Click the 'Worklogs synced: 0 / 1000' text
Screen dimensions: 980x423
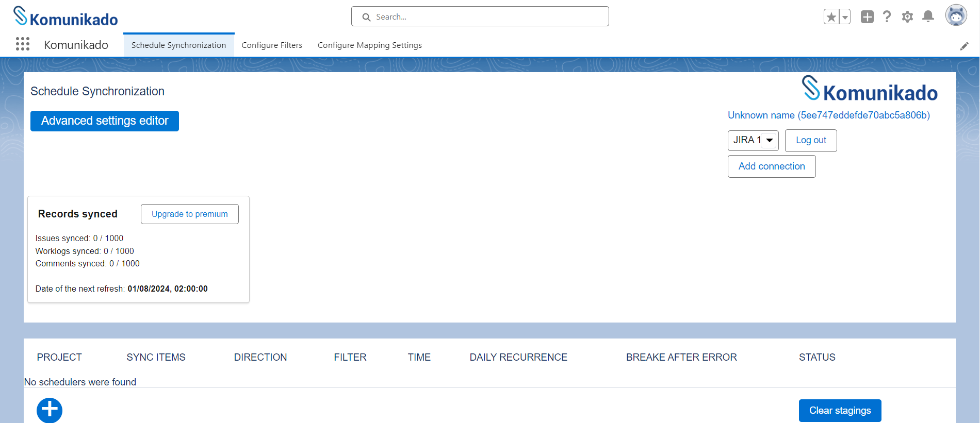[x=85, y=251]
